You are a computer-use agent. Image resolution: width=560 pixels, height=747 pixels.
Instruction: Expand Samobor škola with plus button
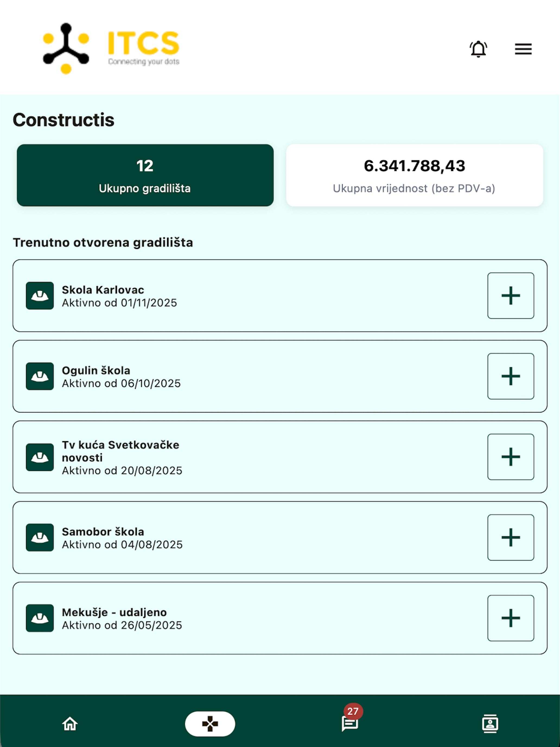click(x=511, y=537)
